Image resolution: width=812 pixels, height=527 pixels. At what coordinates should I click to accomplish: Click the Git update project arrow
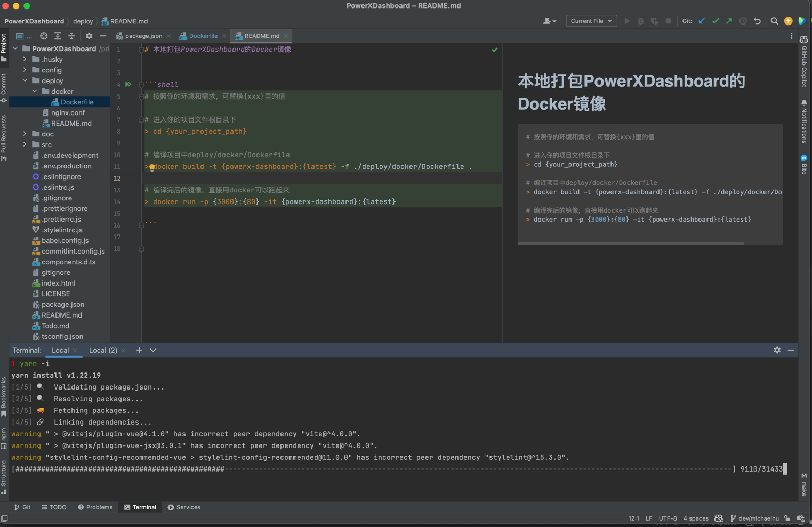[x=702, y=21]
